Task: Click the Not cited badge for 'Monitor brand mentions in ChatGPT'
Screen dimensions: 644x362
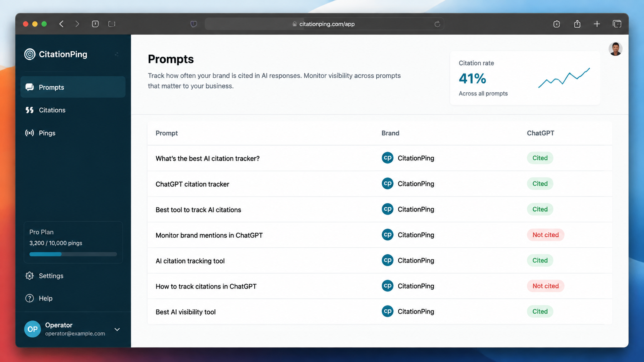Action: [x=545, y=235]
